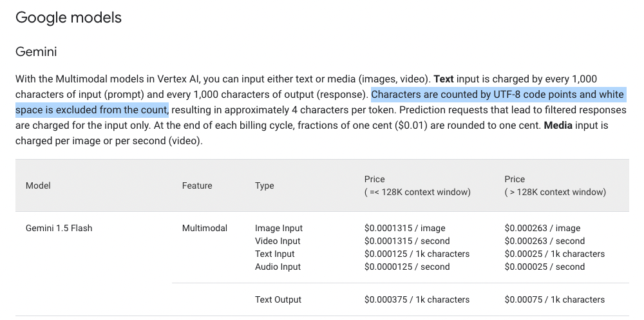Click the 'Text Output' type label
644x320 pixels.
pos(278,300)
